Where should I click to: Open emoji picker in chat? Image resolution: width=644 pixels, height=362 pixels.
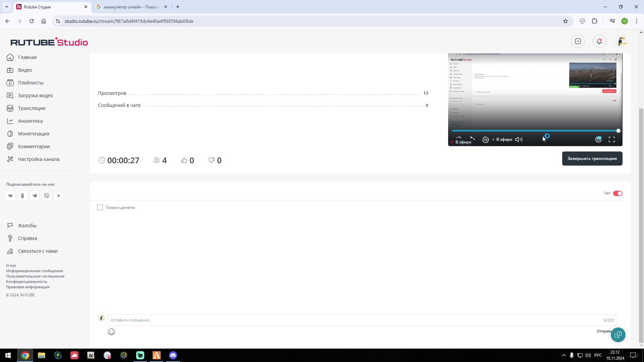pos(111,332)
